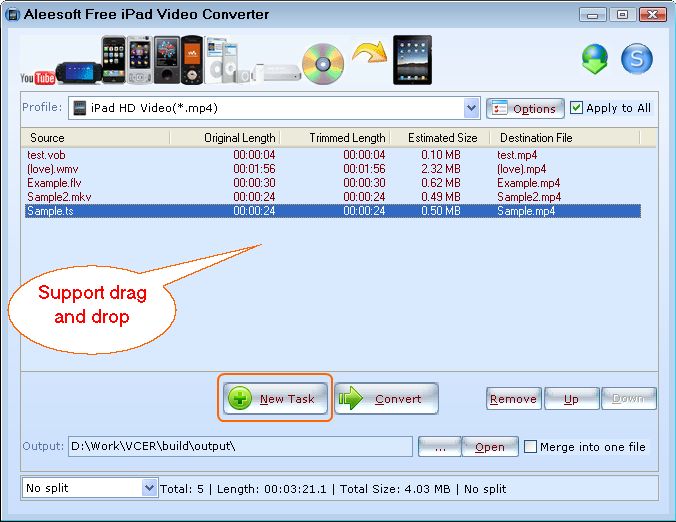Image resolution: width=676 pixels, height=522 pixels.
Task: Click the Trimmed Length column header
Action: (x=335, y=138)
